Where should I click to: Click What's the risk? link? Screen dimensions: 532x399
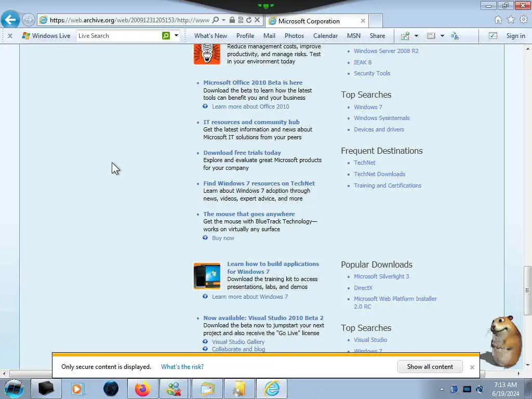coord(182,367)
